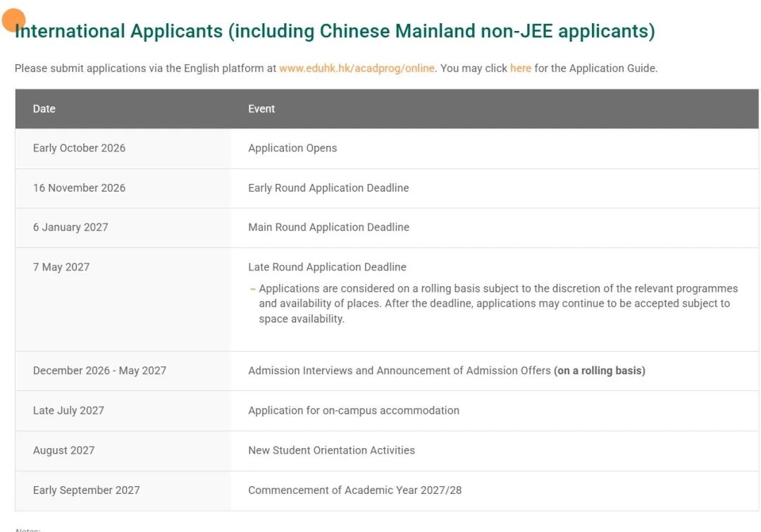
Task: Click the rolling basis applications note paragraph
Action: point(498,304)
